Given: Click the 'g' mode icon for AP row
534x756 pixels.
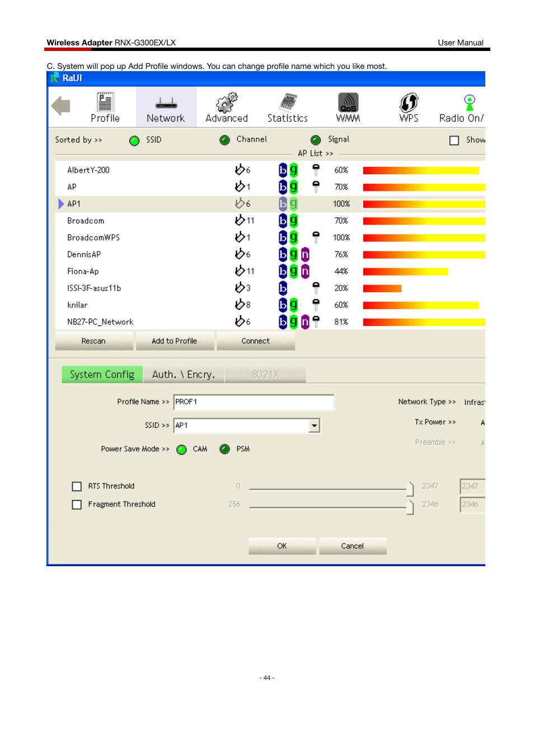Looking at the screenshot, I should click(293, 186).
